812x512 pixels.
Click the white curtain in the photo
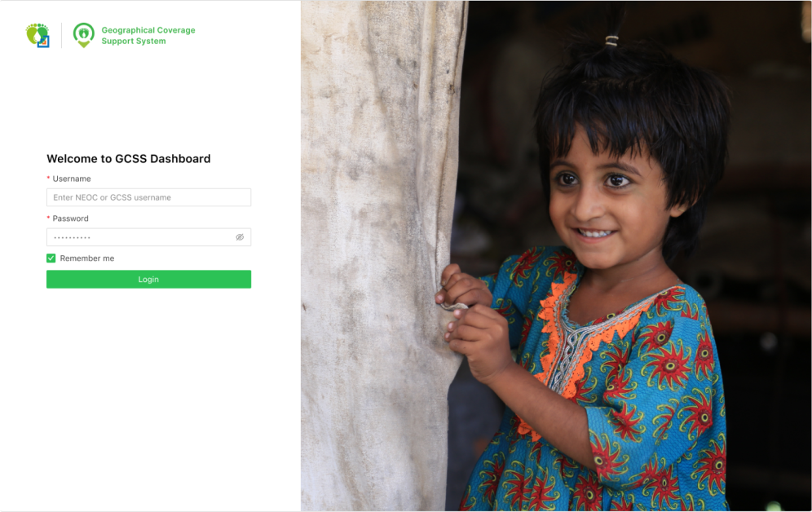[x=378, y=256]
